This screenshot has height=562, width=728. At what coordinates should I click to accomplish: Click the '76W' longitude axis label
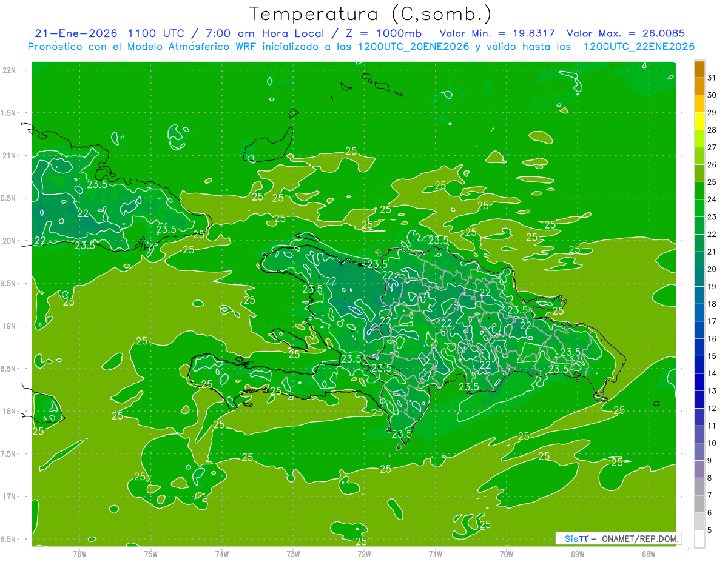(x=79, y=554)
